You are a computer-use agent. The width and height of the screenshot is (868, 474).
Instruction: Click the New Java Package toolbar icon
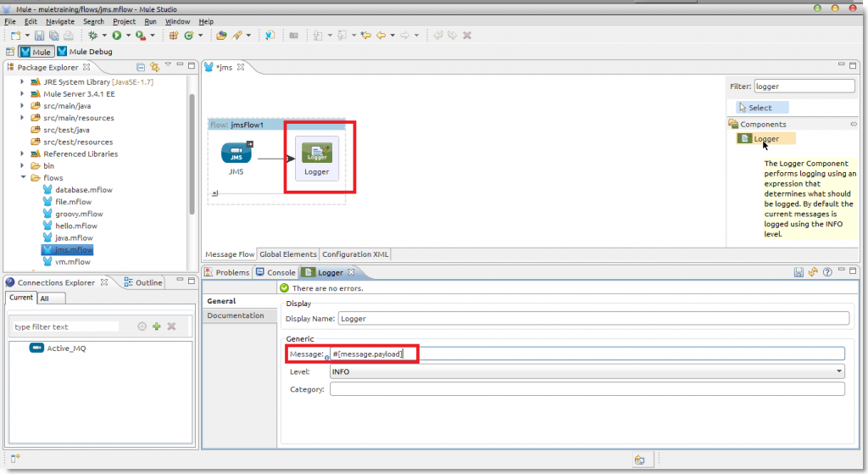[x=173, y=36]
